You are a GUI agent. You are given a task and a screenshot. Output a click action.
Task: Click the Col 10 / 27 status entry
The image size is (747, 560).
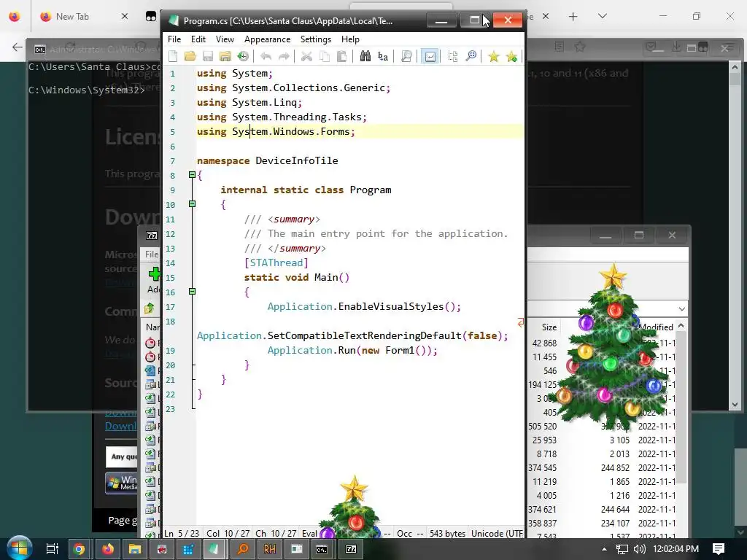(x=228, y=533)
